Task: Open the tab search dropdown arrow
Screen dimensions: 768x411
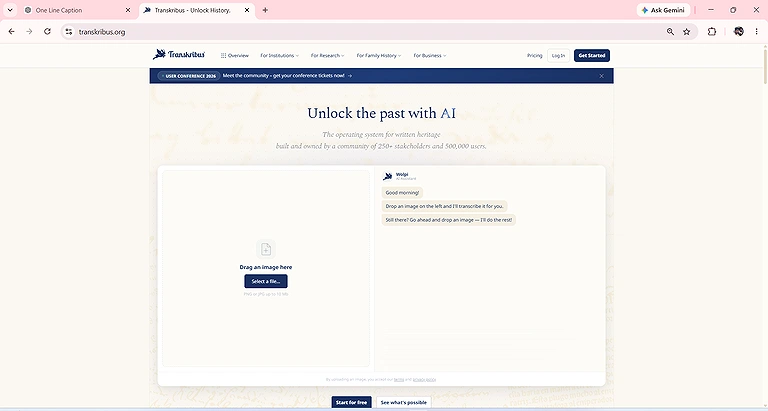Action: pos(10,10)
